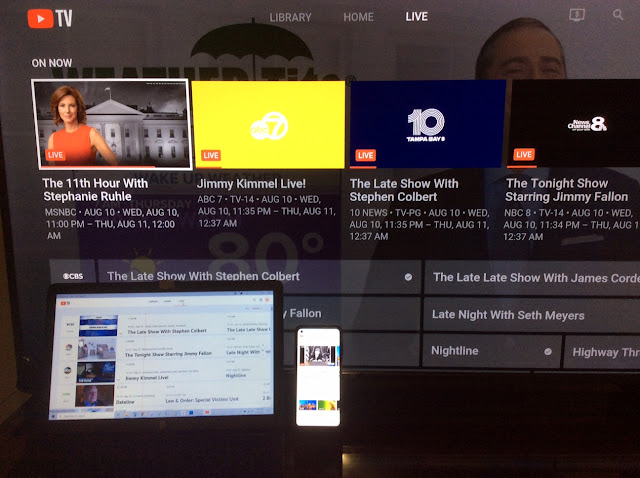Open the Dateline thumbnail on the tablet
This screenshot has height=478, width=640.
click(x=95, y=396)
